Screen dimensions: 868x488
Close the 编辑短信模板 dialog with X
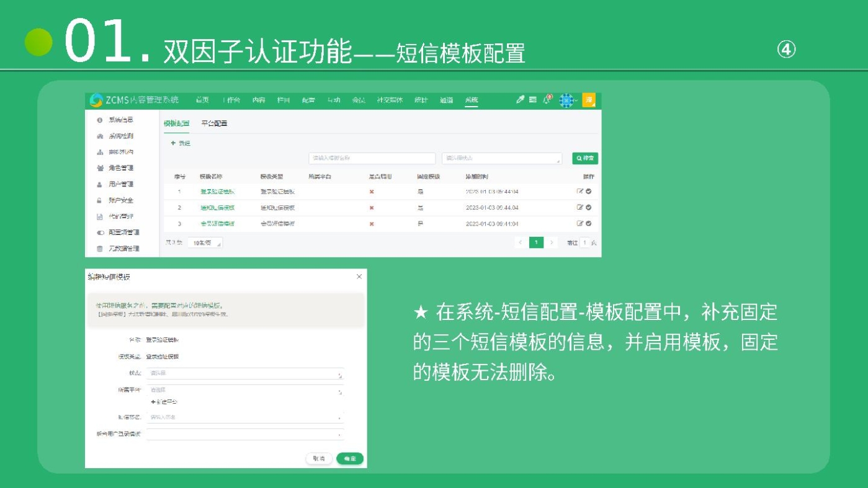[359, 277]
